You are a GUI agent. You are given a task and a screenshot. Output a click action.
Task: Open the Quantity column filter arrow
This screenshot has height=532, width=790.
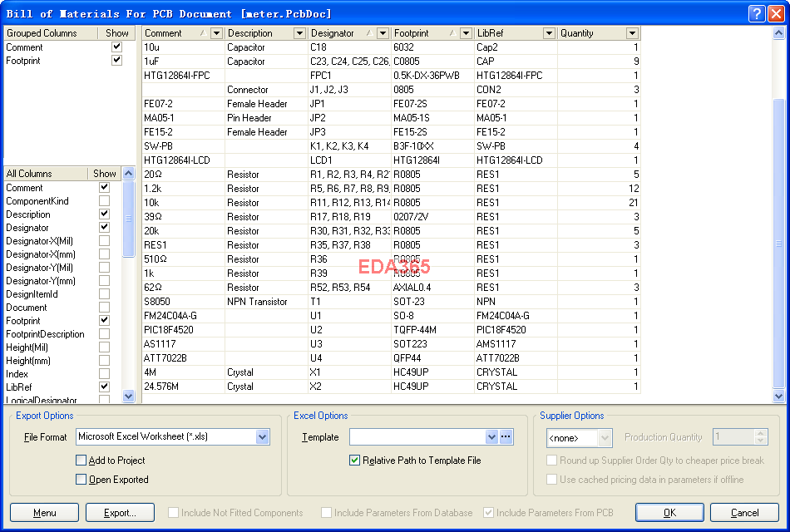[x=632, y=33]
